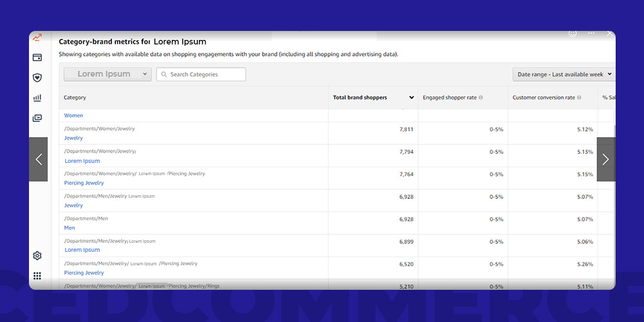Open the Lorem Ipsum brand dropdown

108,74
